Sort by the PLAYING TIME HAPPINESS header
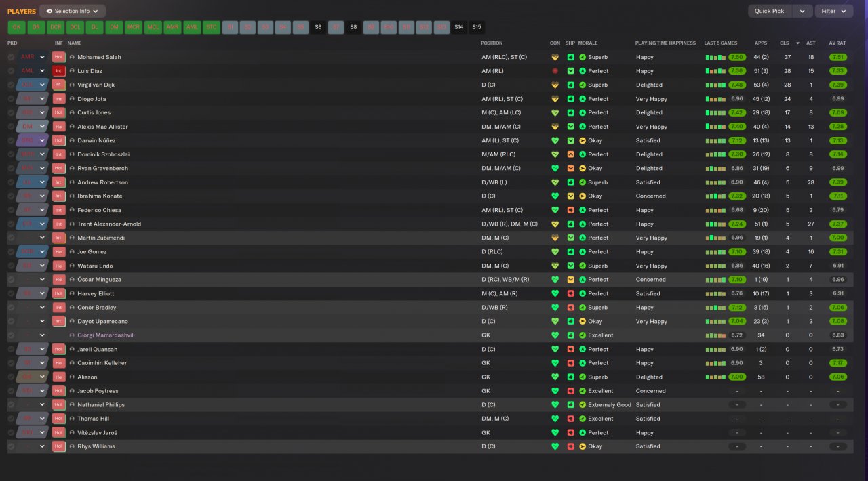 pos(665,43)
